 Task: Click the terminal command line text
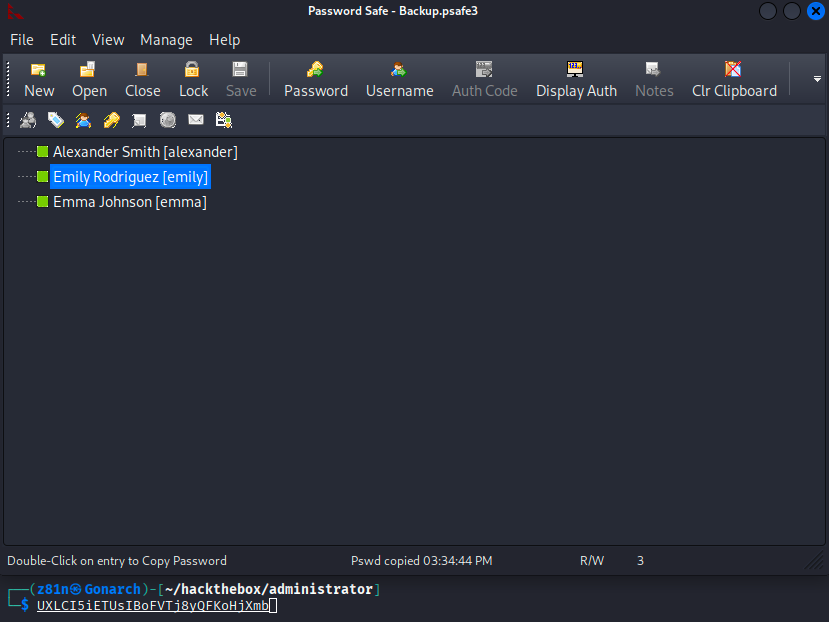(152, 605)
